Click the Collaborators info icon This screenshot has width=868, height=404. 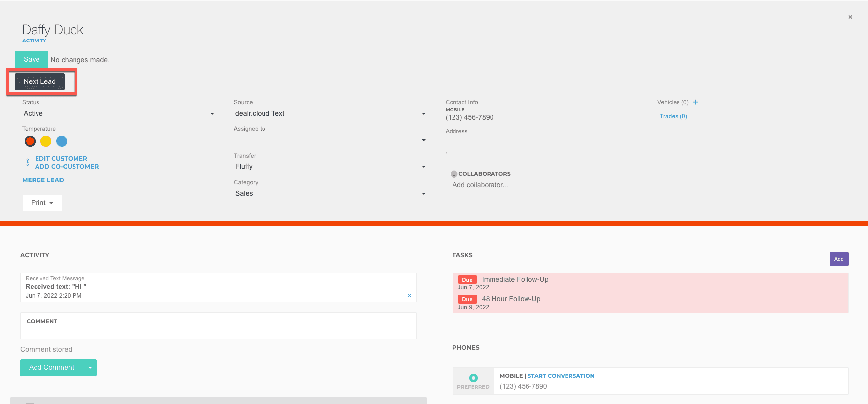[x=454, y=174]
